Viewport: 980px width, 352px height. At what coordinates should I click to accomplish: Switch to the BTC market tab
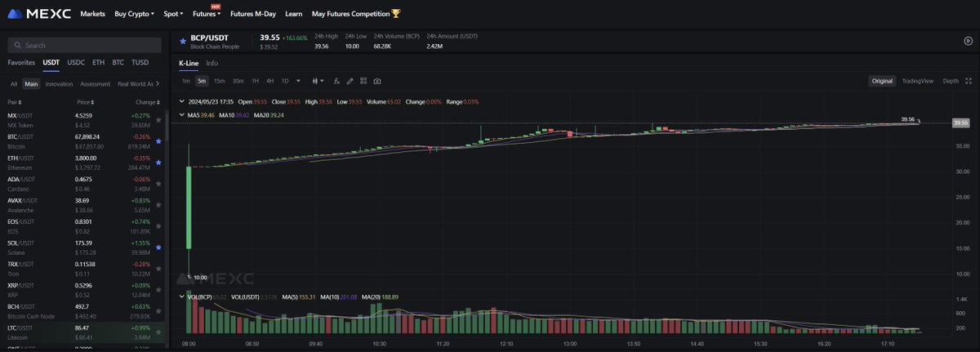click(118, 62)
